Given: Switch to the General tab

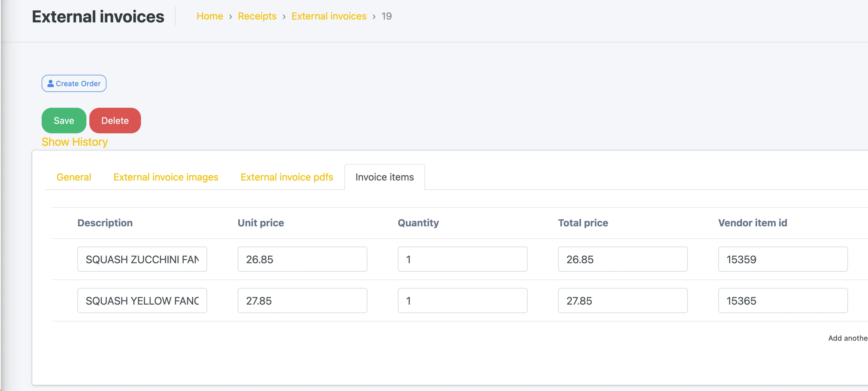Looking at the screenshot, I should coord(74,177).
